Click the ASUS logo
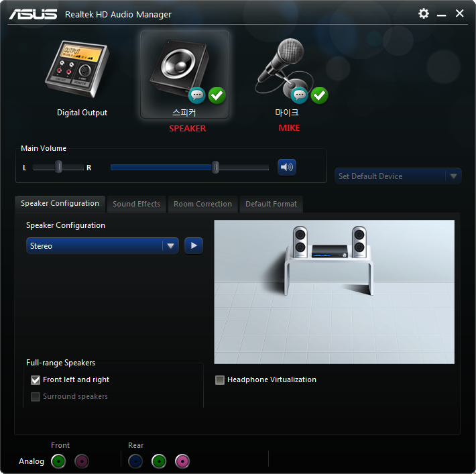Screen dimensions: 476x474 33,14
